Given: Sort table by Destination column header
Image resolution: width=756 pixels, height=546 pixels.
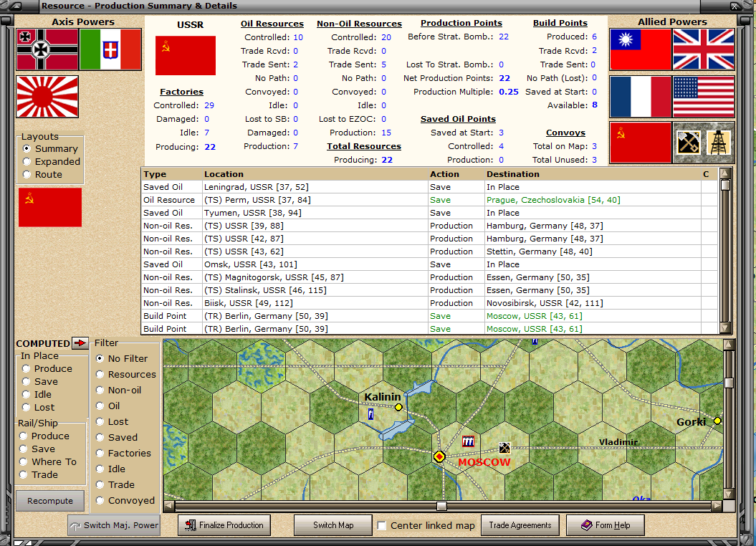Looking at the screenshot, I should (593, 174).
